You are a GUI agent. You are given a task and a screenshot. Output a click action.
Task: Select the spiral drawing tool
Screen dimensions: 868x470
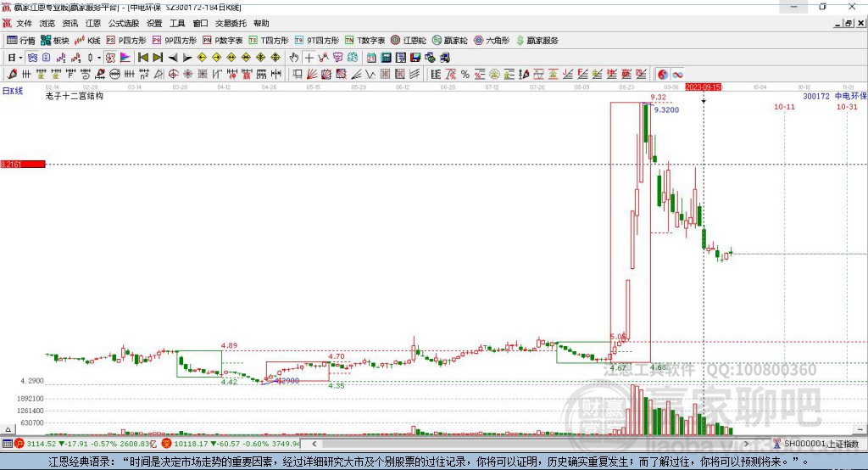click(86, 74)
